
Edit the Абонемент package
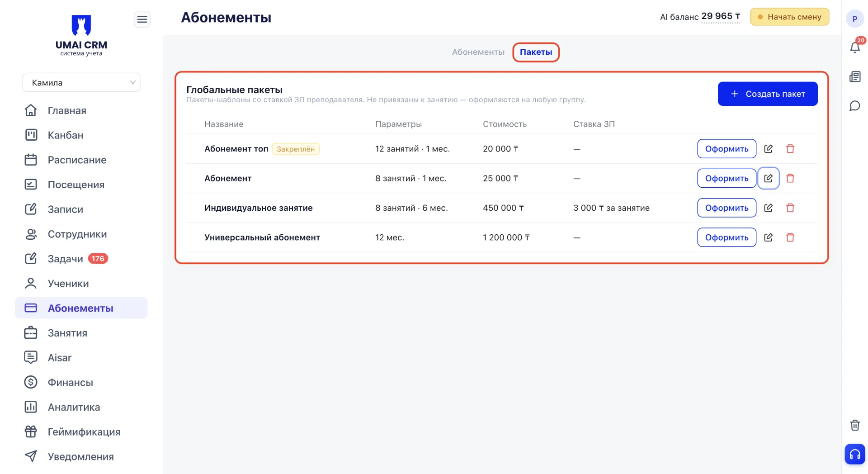(x=768, y=178)
